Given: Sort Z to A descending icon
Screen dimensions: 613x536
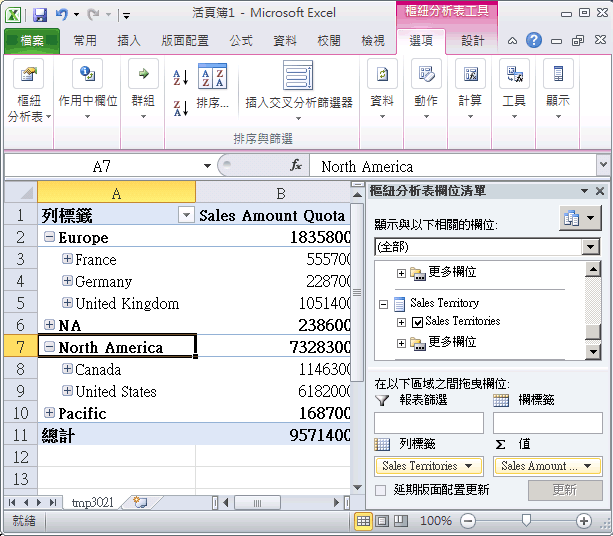Looking at the screenshot, I should (181, 108).
